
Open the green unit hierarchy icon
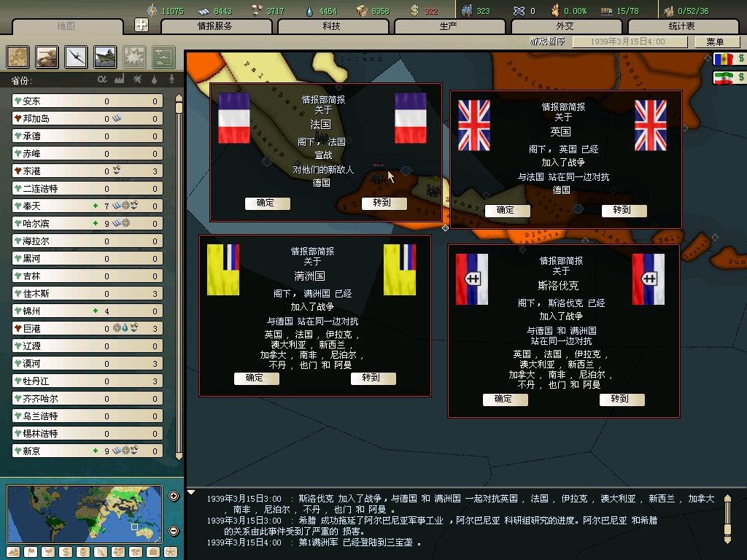click(163, 57)
